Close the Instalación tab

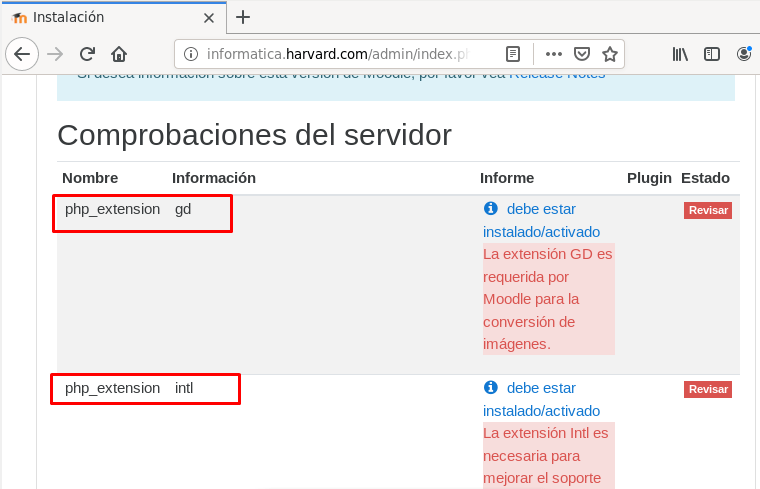[208, 17]
